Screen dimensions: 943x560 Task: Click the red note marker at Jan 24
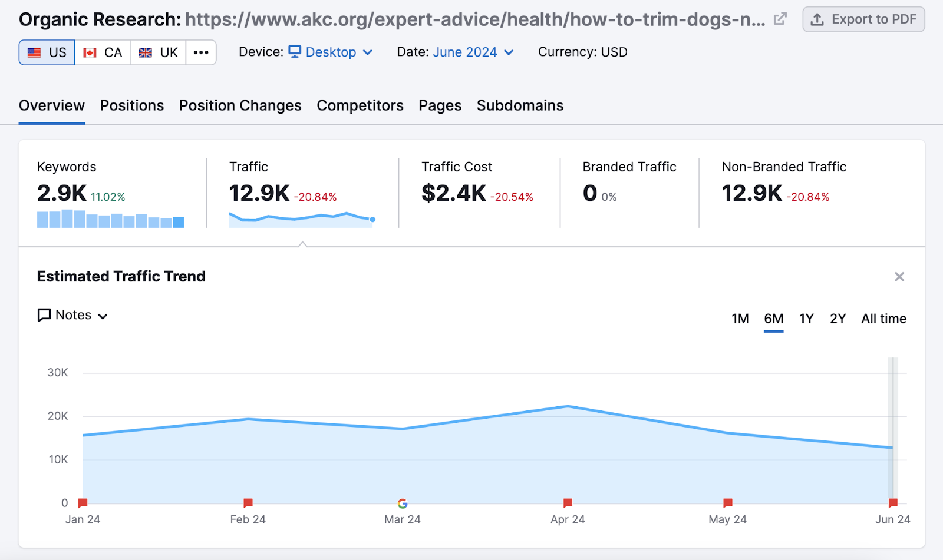pos(83,502)
